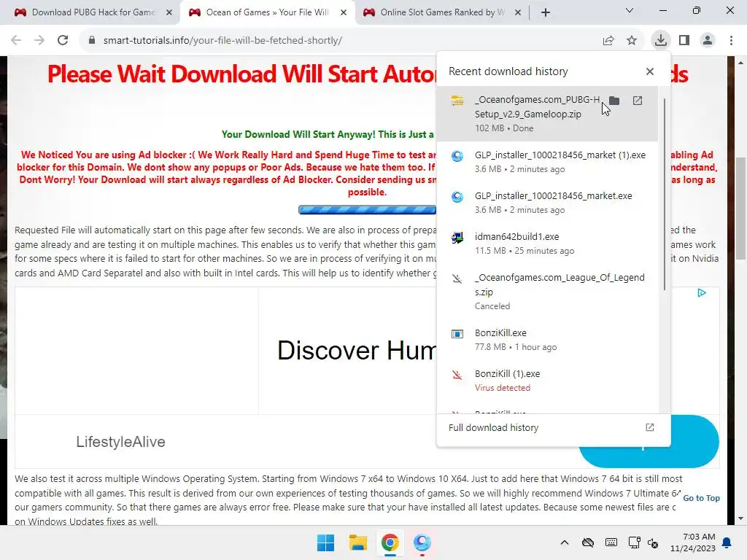
Task: Click the address bar URL
Action: pyautogui.click(x=222, y=41)
